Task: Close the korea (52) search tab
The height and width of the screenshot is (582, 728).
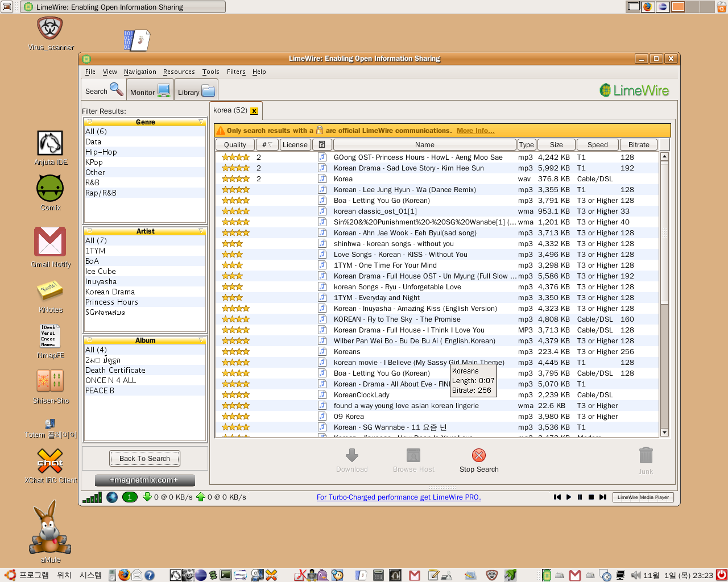Action: 254,111
